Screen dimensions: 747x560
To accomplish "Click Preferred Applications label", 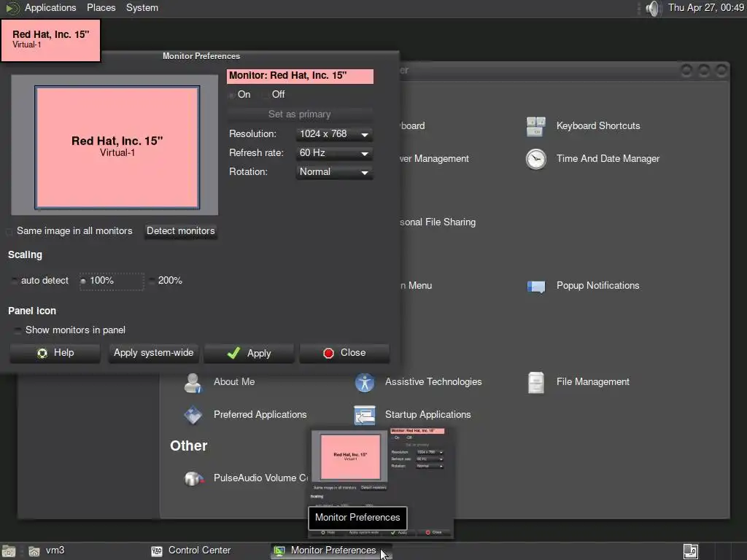I will point(260,415).
